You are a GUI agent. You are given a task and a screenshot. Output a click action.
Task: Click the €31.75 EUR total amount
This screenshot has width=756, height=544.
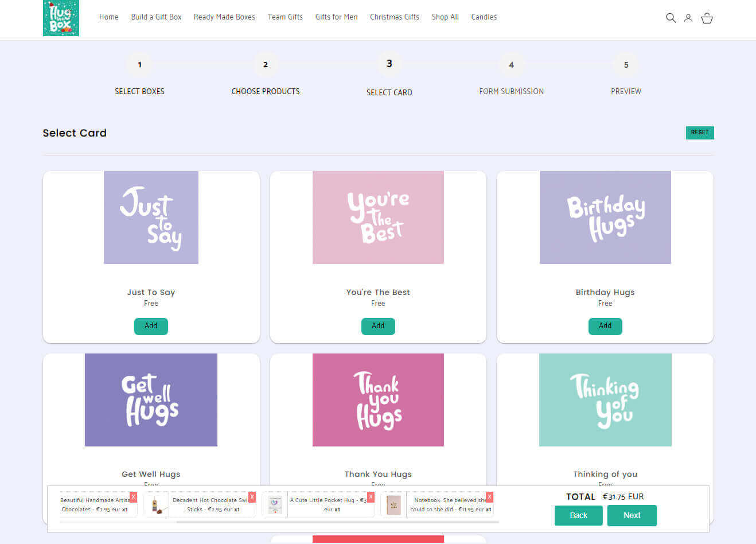click(623, 497)
